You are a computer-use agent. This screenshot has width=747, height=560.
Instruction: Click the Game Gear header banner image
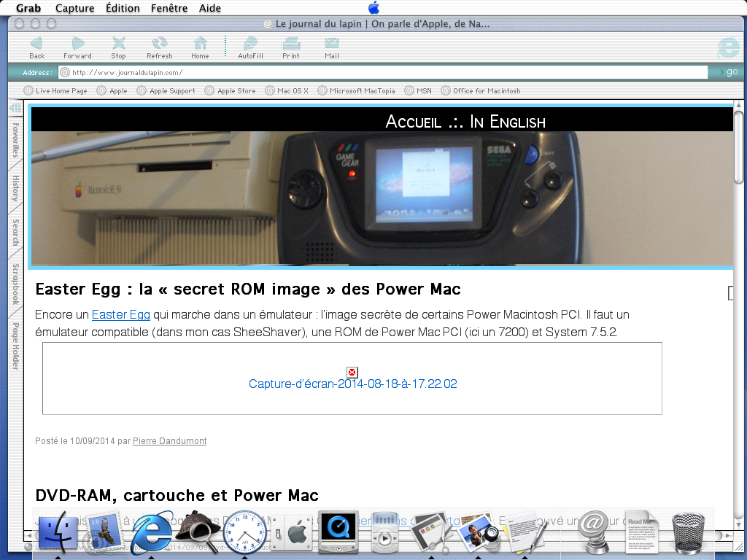coord(382,198)
